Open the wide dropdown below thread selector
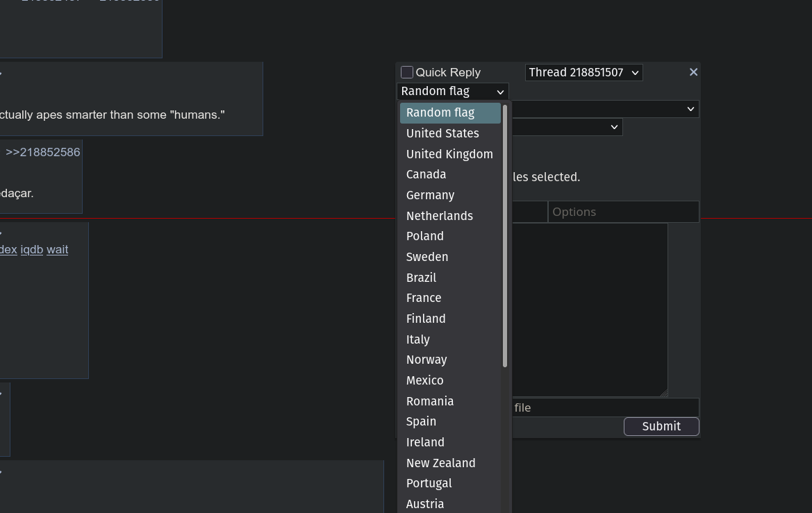This screenshot has height=513, width=812. (x=605, y=109)
